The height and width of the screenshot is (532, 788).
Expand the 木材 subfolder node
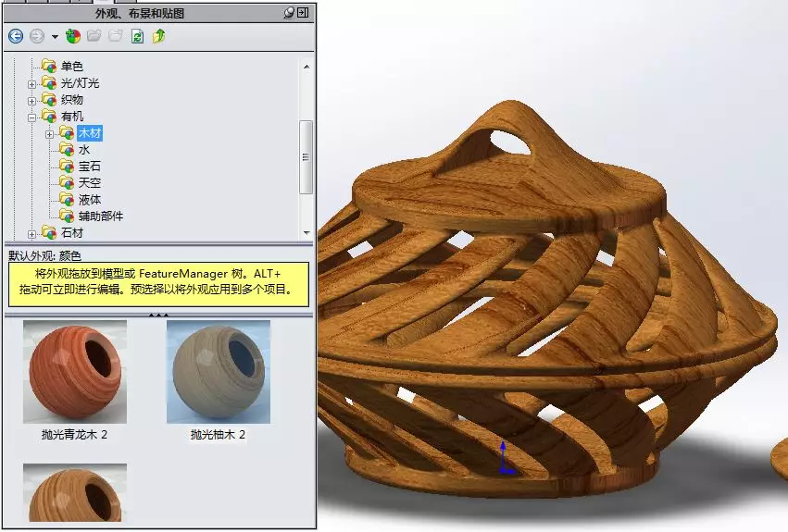click(49, 134)
